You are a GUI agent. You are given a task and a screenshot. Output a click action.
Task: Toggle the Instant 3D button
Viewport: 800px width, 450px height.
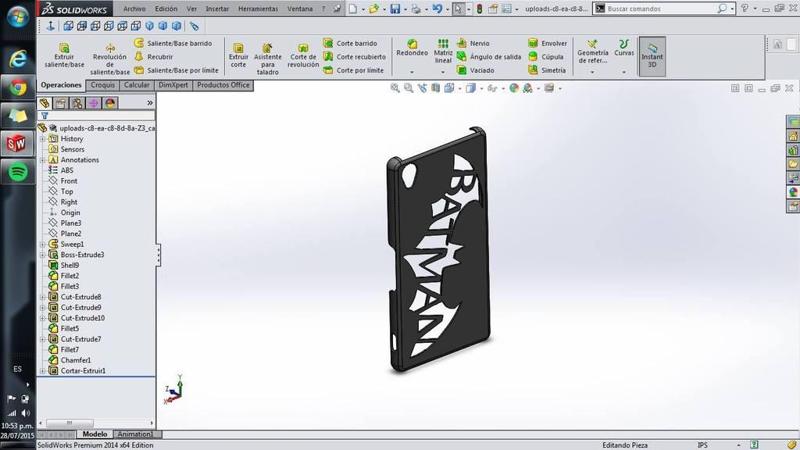(x=652, y=56)
